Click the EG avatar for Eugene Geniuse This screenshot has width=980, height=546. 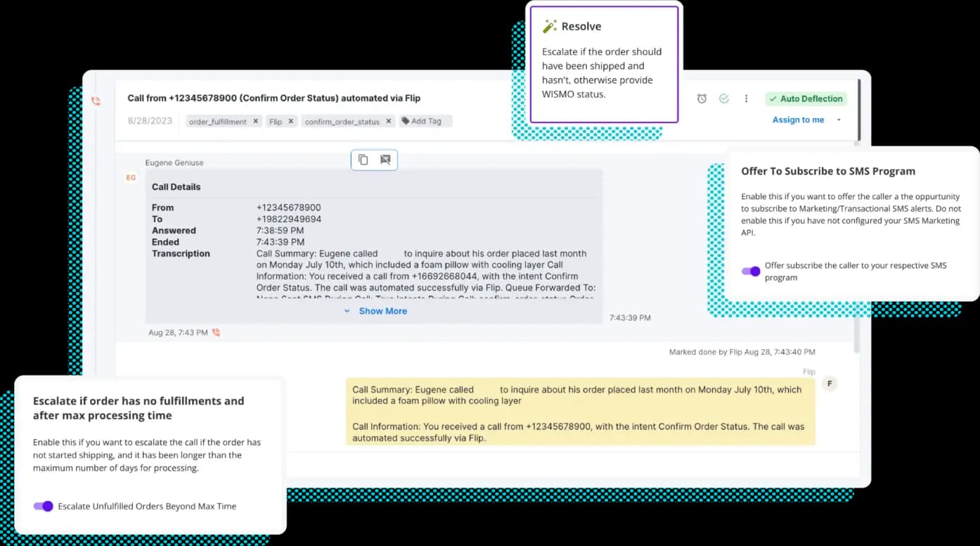click(131, 178)
